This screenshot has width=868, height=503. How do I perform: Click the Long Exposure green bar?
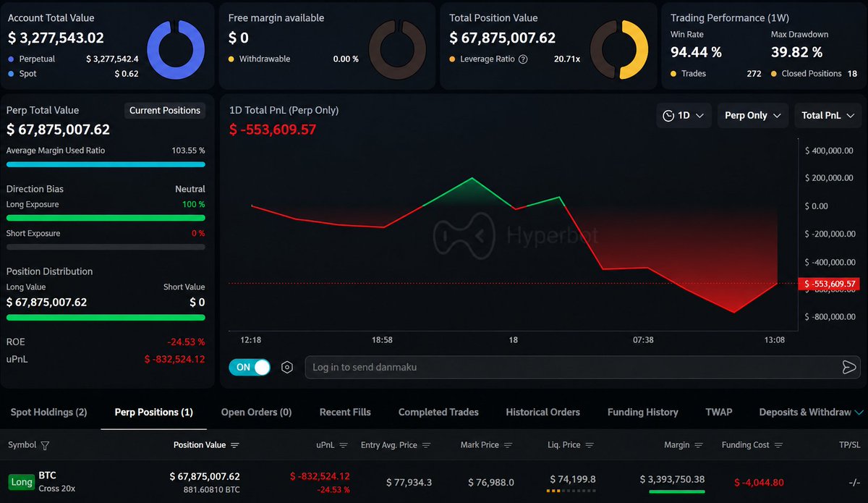click(106, 217)
